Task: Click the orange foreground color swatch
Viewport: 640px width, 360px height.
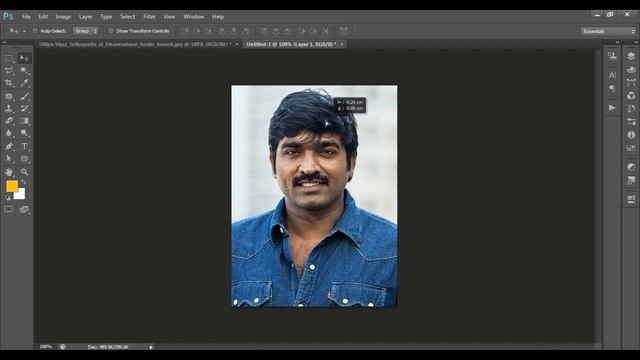Action: [x=11, y=186]
